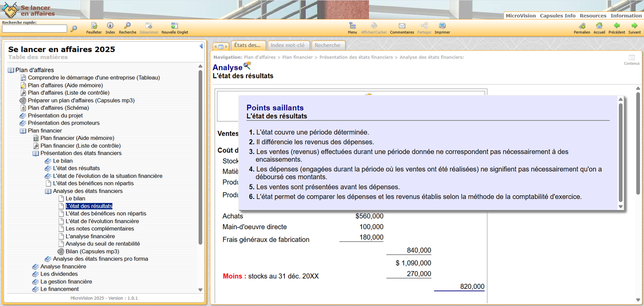The image size is (644, 306).
Task: Collapse the table of contents panel arrow
Action: click(x=201, y=46)
